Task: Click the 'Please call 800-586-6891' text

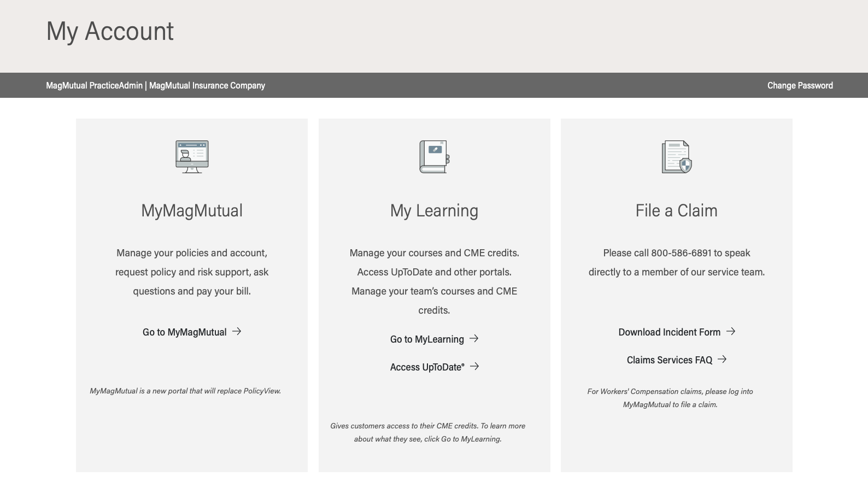Action: click(677, 262)
